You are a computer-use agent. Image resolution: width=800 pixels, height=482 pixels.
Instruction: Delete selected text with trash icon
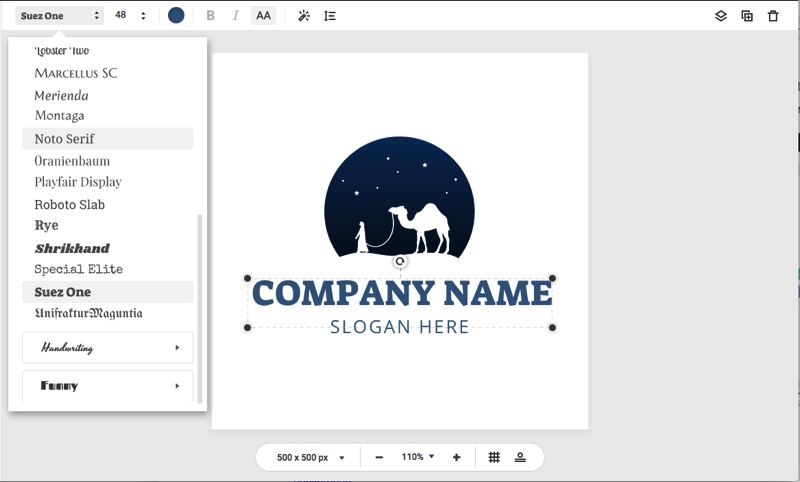click(x=772, y=16)
